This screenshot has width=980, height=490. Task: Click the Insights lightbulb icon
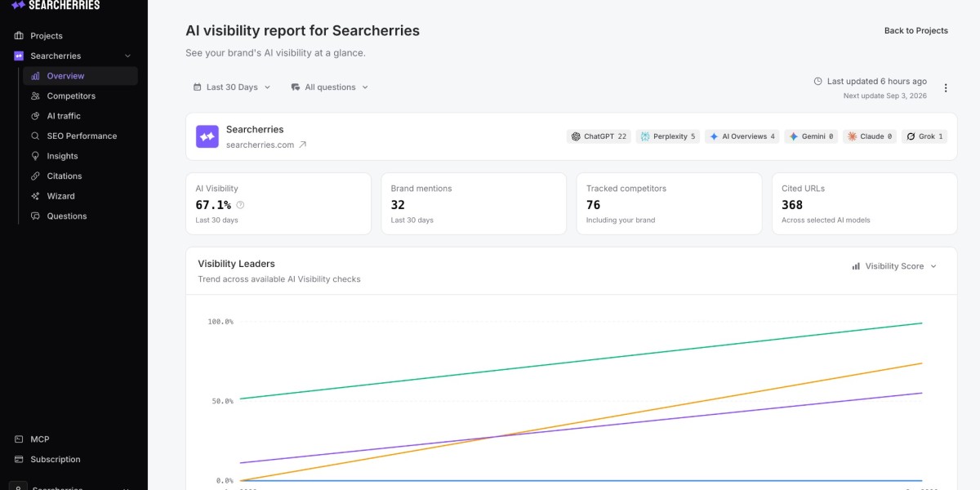(35, 156)
